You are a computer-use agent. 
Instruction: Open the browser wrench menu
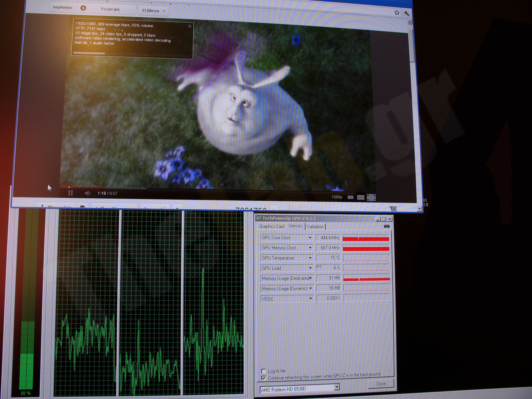pyautogui.click(x=406, y=13)
